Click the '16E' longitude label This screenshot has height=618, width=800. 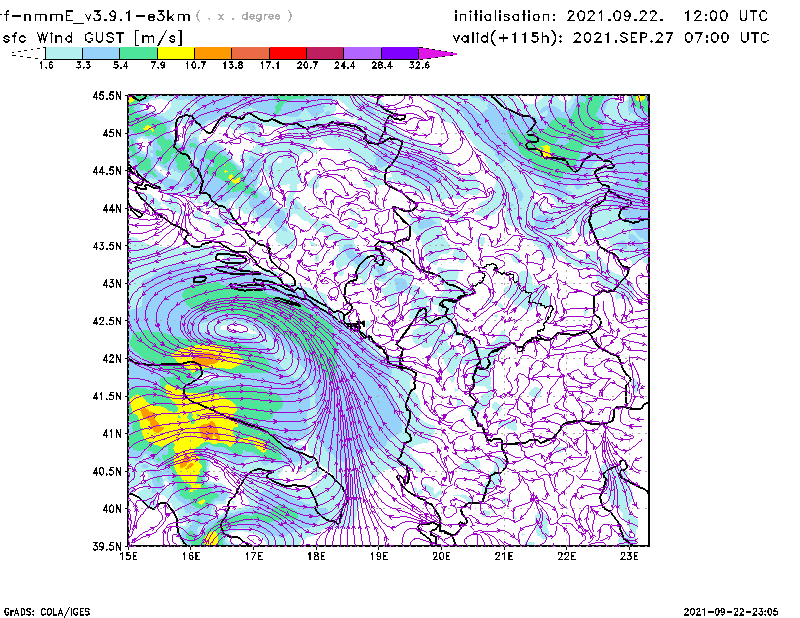pos(191,556)
